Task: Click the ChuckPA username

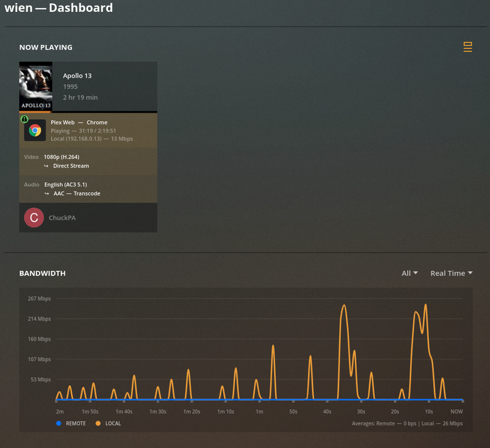Action: (62, 218)
